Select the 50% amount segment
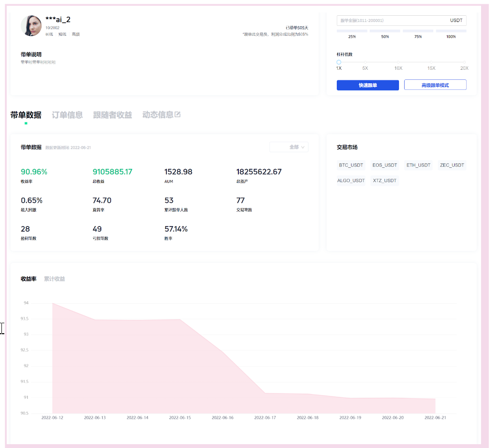Image resolution: width=493 pixels, height=448 pixels. click(x=385, y=32)
